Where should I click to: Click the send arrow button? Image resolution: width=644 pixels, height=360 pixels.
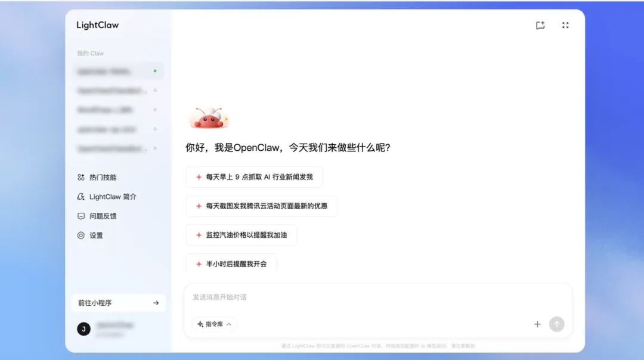(x=556, y=324)
